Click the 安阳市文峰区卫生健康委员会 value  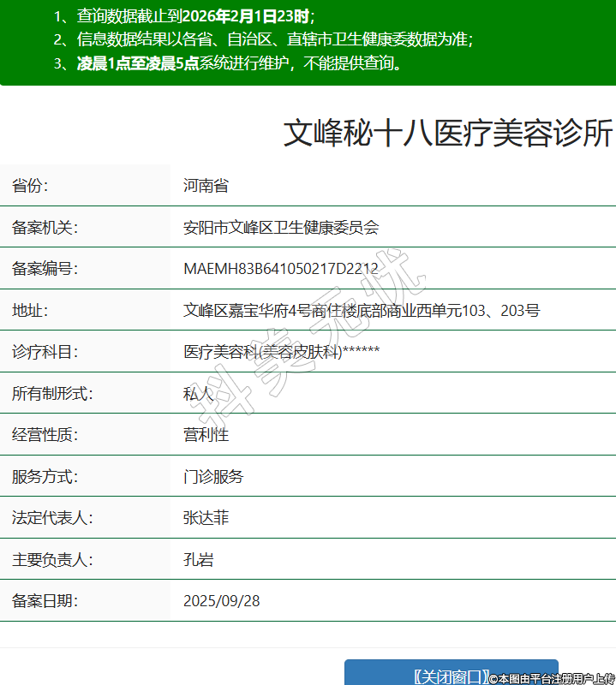[x=281, y=228]
